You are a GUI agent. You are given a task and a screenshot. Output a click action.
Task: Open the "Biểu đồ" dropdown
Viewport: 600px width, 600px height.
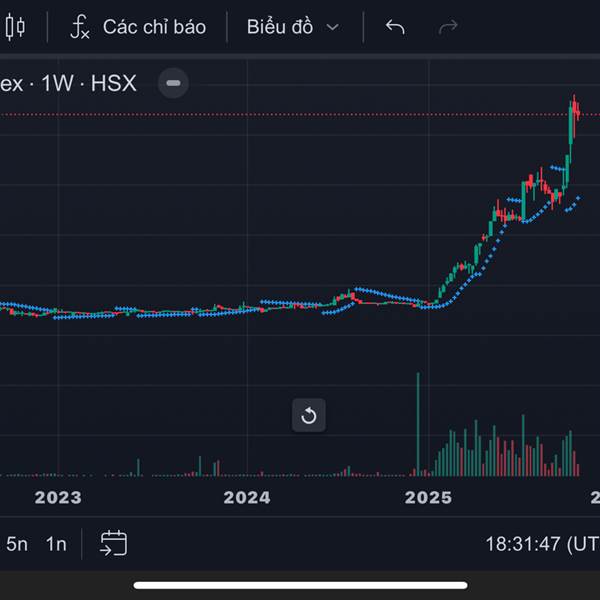[x=279, y=27]
